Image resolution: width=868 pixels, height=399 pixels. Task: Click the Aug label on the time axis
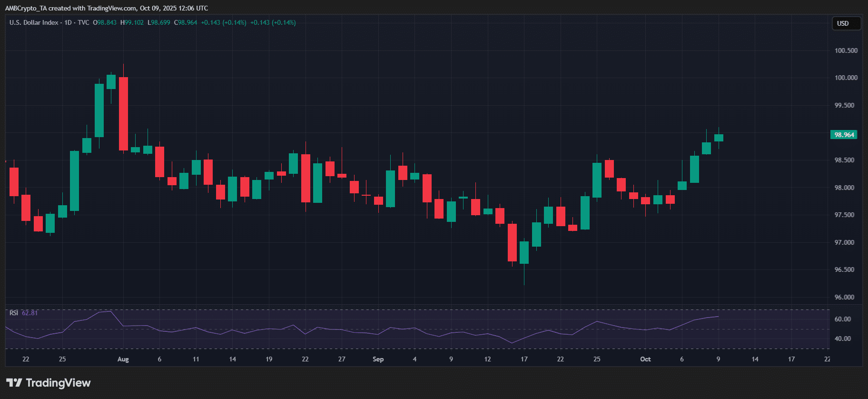pyautogui.click(x=123, y=359)
